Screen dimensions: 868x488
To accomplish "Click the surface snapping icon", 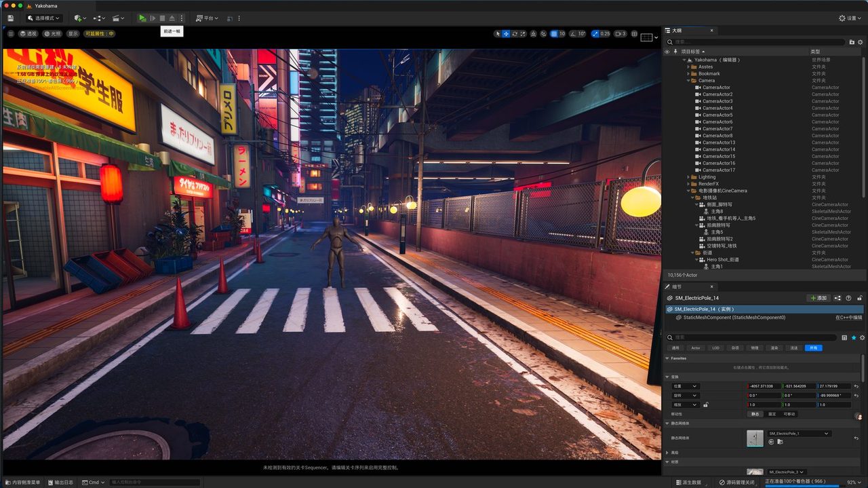I will tap(544, 33).
